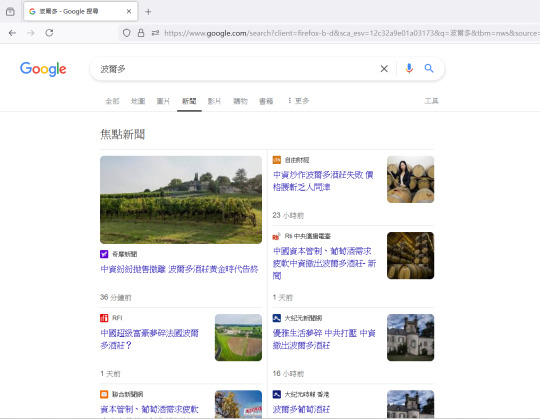Switch to the 全部 tab
This screenshot has width=540, height=419.
tap(112, 101)
